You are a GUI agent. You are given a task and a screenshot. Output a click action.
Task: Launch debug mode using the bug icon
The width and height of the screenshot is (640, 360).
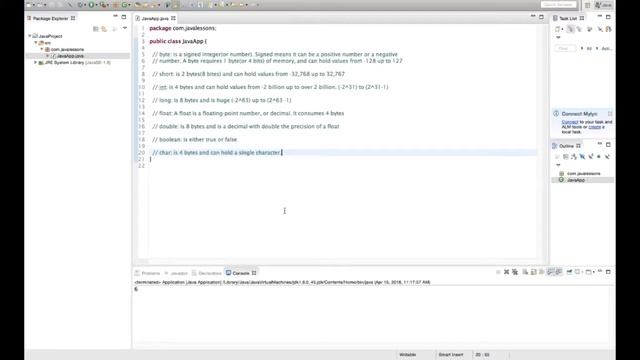(80, 5)
